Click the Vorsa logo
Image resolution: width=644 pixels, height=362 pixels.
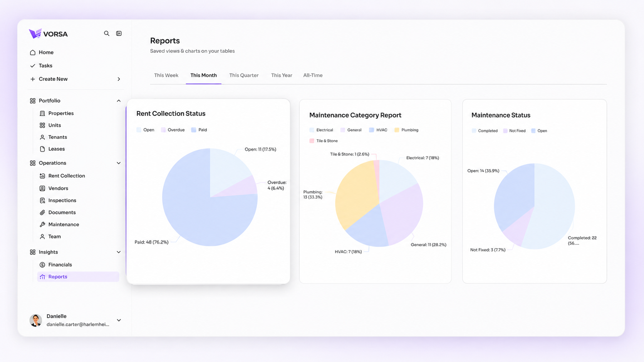pyautogui.click(x=48, y=34)
